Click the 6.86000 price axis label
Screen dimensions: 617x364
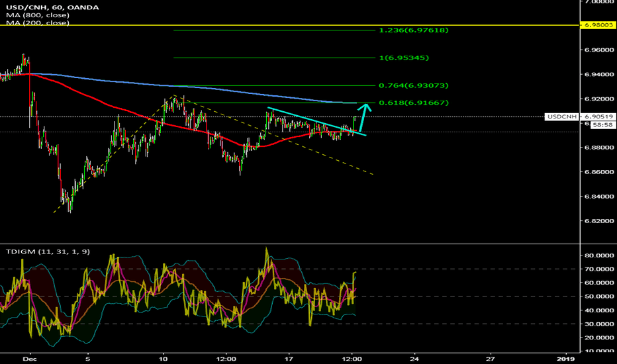(599, 172)
